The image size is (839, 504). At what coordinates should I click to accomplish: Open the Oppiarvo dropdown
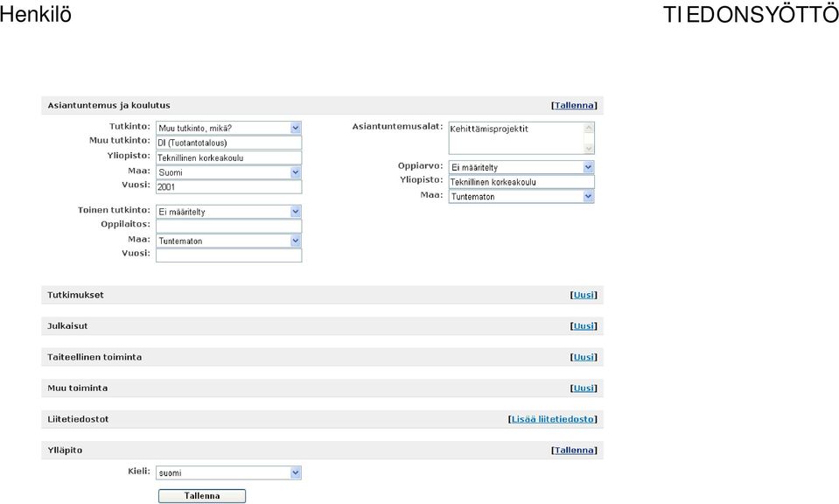521,167
